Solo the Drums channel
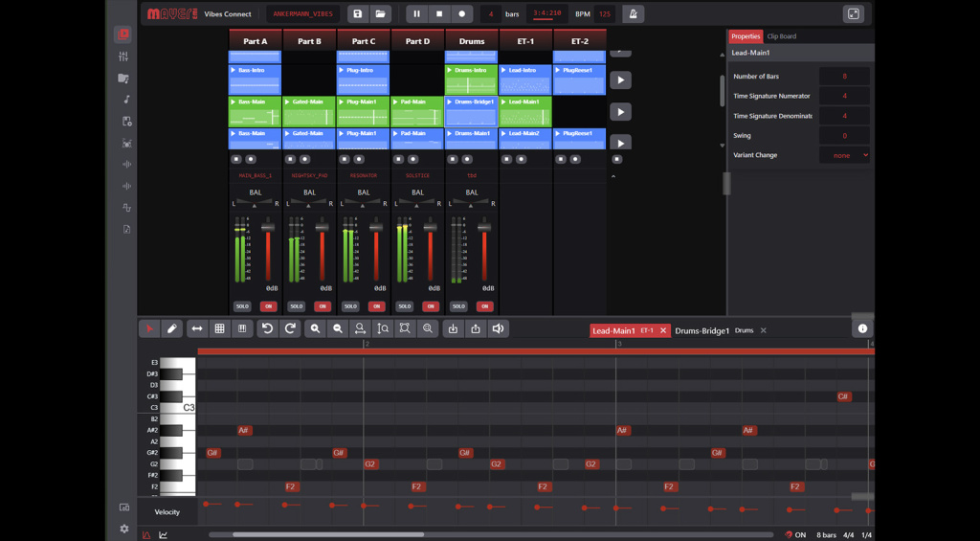The width and height of the screenshot is (980, 541). point(458,306)
